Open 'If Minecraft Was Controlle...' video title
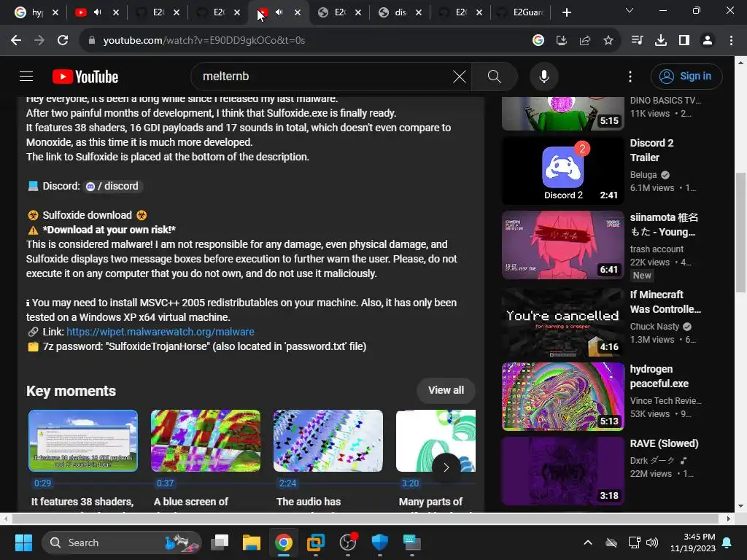Viewport: 747px width, 560px height. [665, 302]
